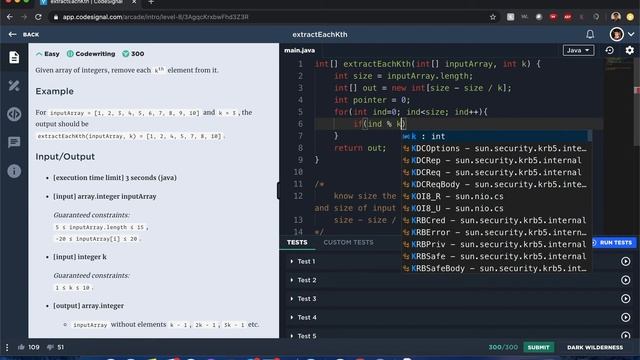This screenshot has width=640, height=360.
Task: Run Test 2 with its play icon
Action: [x=625, y=280]
